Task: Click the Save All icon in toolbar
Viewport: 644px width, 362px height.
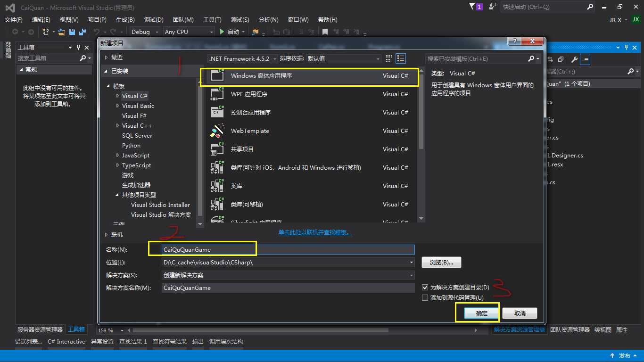Action: [x=82, y=32]
